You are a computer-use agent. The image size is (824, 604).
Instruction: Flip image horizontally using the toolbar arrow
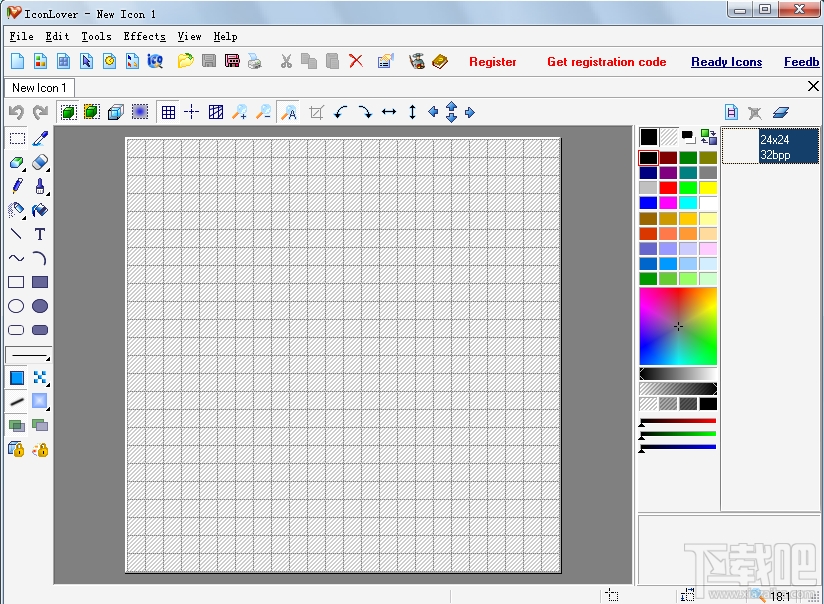[x=389, y=112]
